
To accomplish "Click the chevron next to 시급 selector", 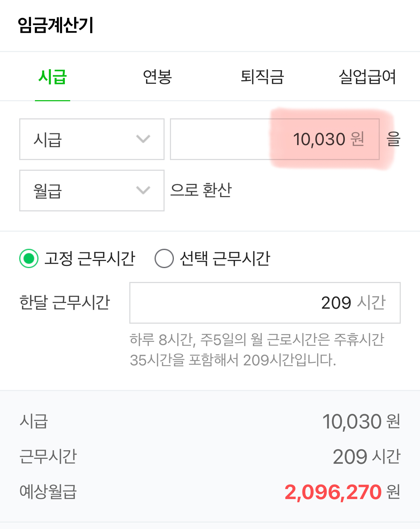I will pyautogui.click(x=142, y=139).
